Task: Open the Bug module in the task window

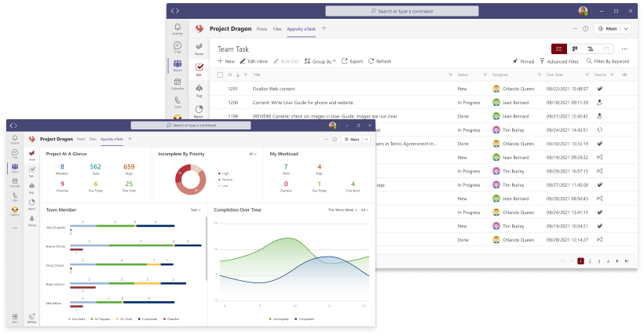Action: point(199,90)
